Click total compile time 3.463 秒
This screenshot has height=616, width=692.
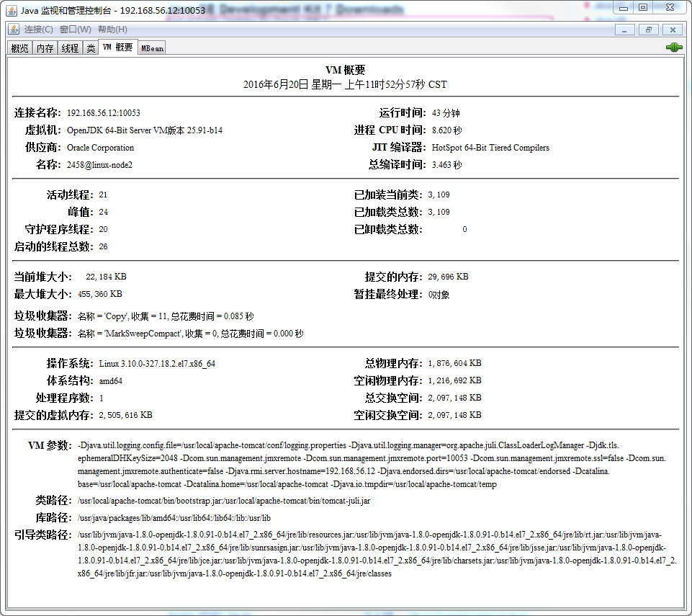point(446,165)
